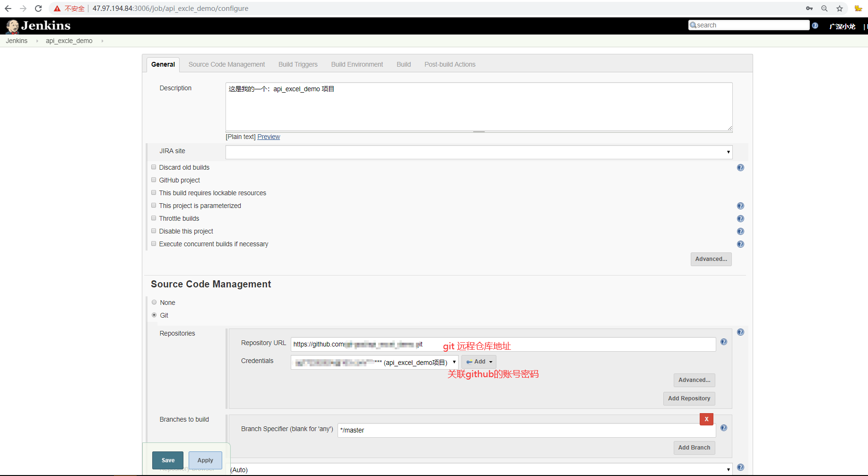Viewport: 868px width, 476px height.
Task: Check GitHub project option
Action: (x=154, y=180)
